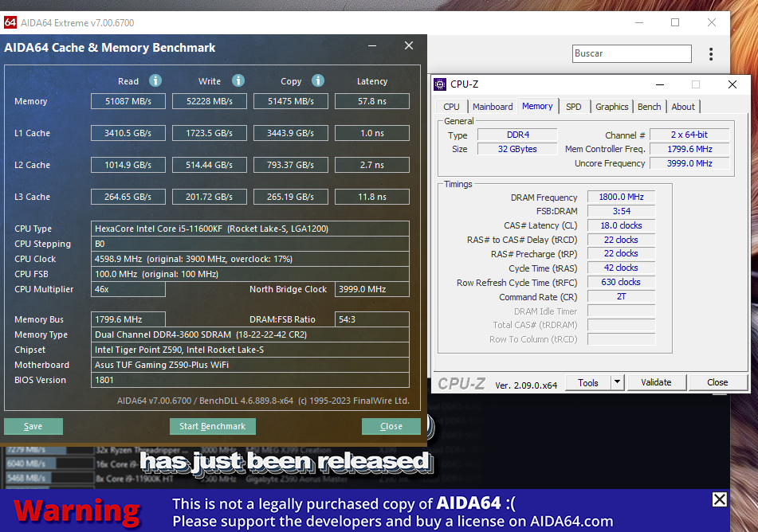Image resolution: width=758 pixels, height=532 pixels.
Task: Click the Memory Write value 52228 MB/s
Action: point(210,101)
